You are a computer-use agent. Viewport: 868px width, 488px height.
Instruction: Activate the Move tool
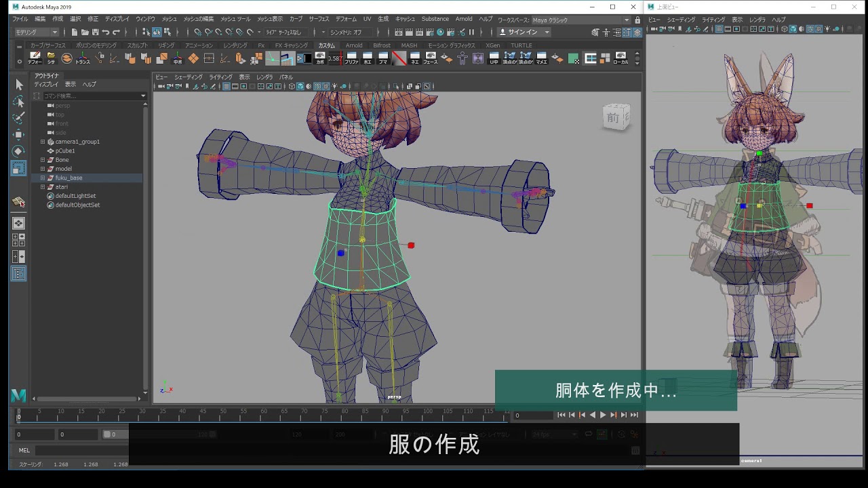[19, 134]
